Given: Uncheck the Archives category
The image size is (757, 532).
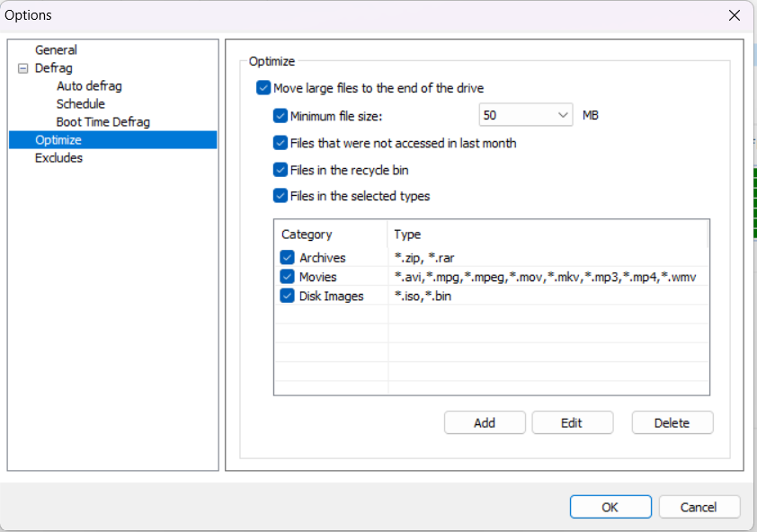Looking at the screenshot, I should [x=288, y=259].
